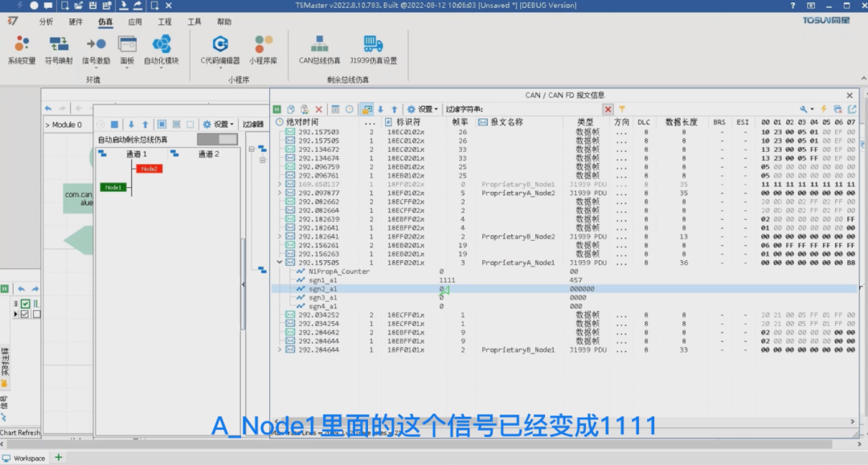Click the share arrow icon in title bar
This screenshot has width=868, height=465.
[x=137, y=5]
